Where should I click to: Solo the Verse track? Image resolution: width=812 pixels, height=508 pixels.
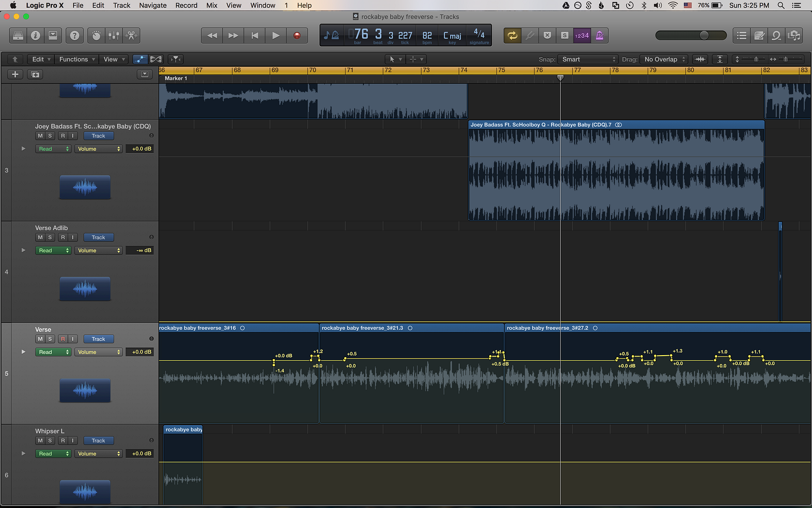pos(50,339)
